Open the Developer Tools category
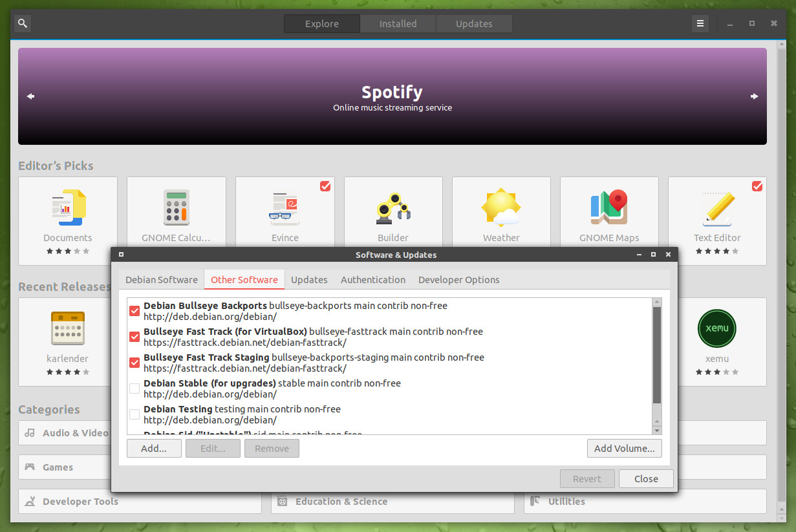Image resolution: width=796 pixels, height=532 pixels. click(140, 501)
